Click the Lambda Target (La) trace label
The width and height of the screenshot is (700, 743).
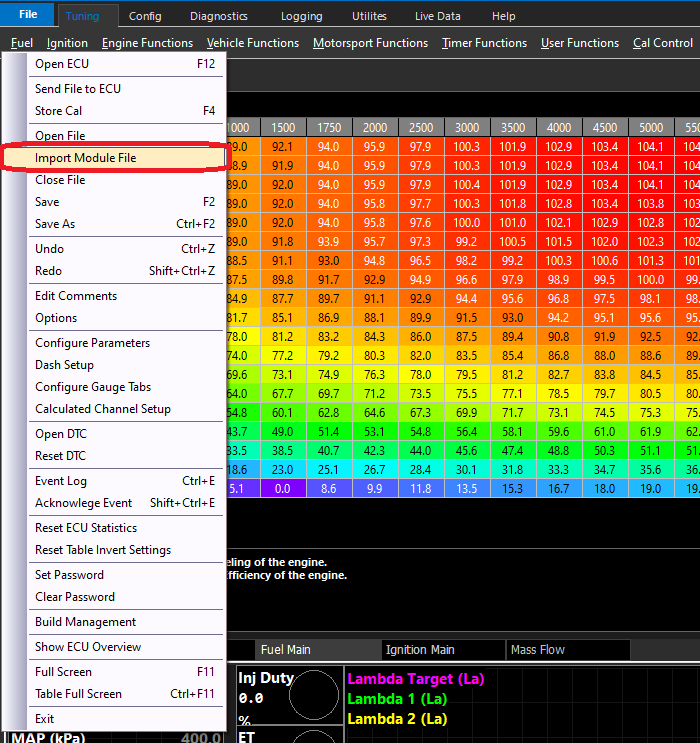pos(416,679)
